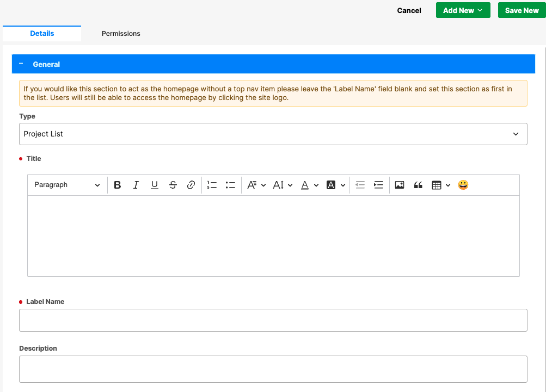Open the font size picker
Screen dimensions: 546x392
coord(278,185)
